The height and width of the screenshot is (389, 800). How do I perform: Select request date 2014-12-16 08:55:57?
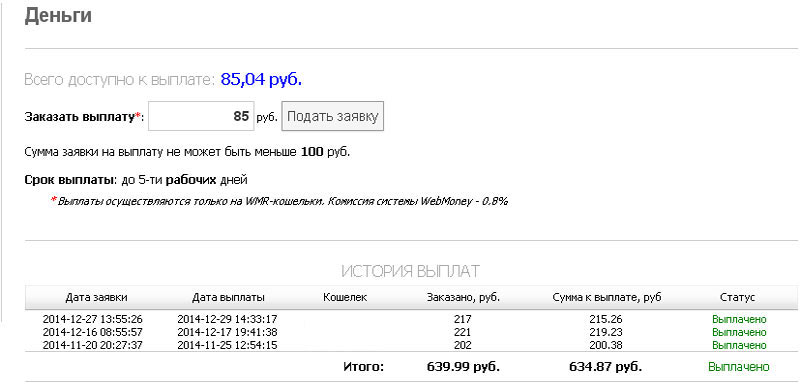92,332
